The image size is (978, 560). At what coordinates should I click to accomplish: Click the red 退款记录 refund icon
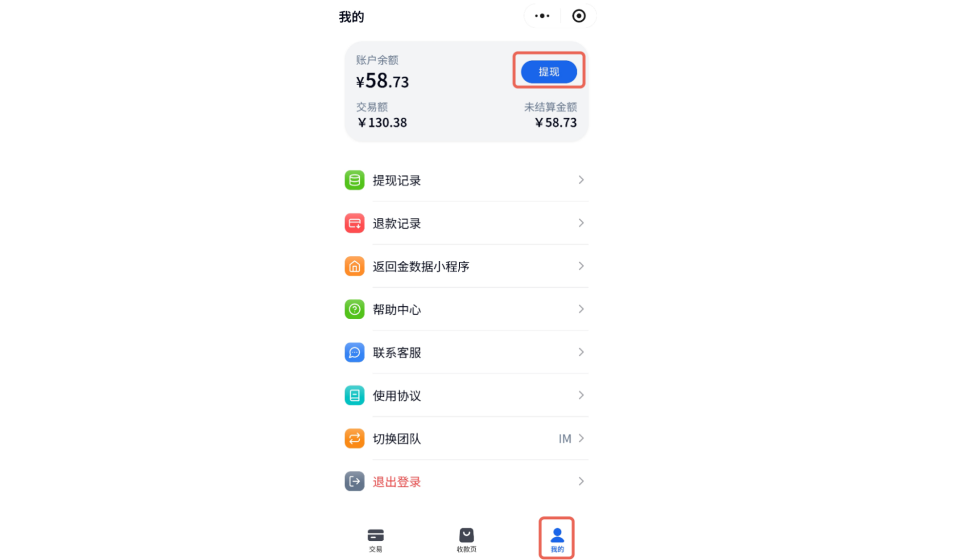point(354,223)
